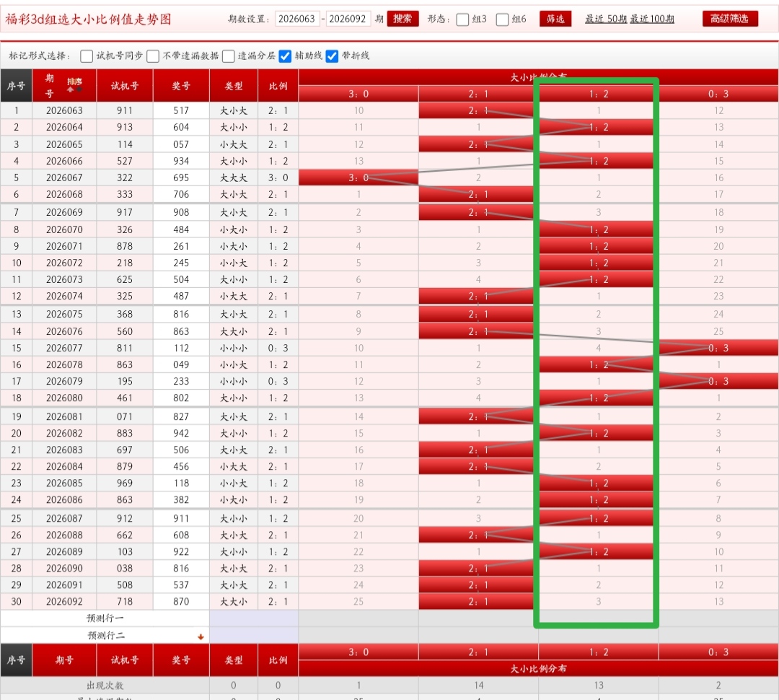Click the 排序 sort arrows icon
The width and height of the screenshot is (779, 700).
point(74,85)
